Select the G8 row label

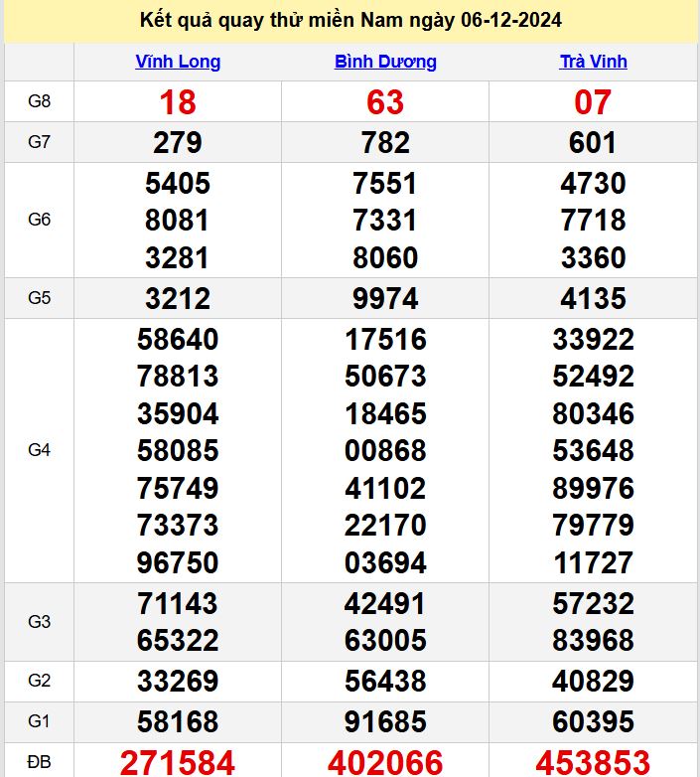39,101
